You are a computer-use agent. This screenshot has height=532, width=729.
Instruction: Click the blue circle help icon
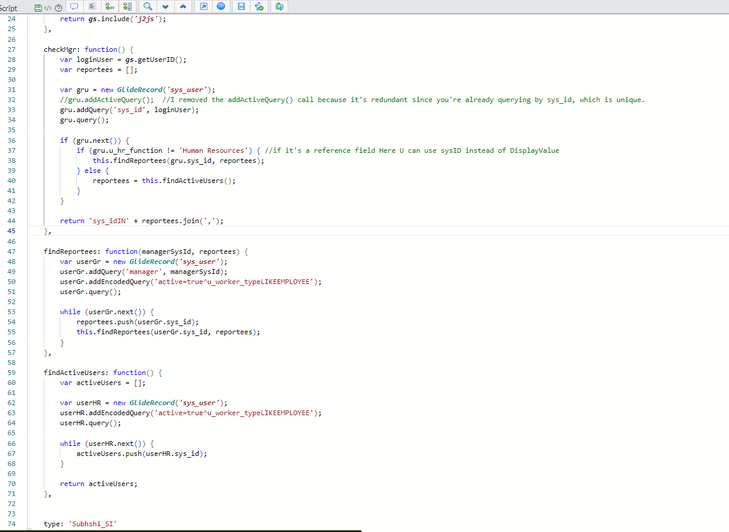pyautogui.click(x=221, y=7)
